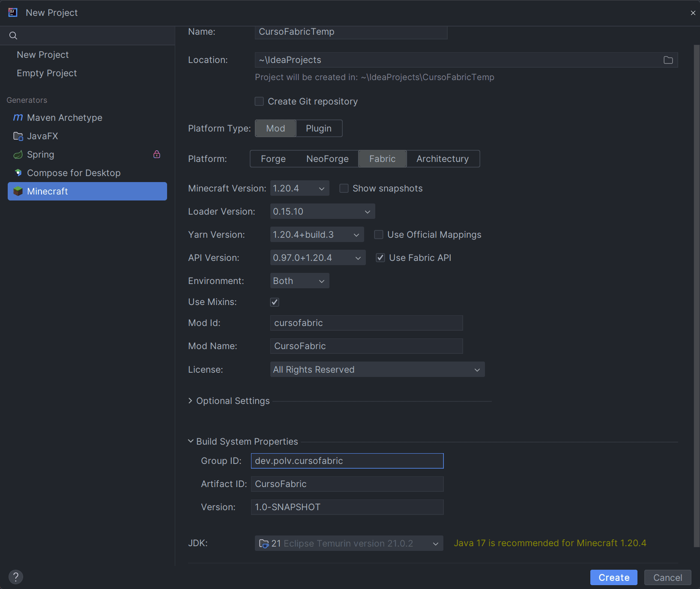Click the project Name field

tap(351, 32)
